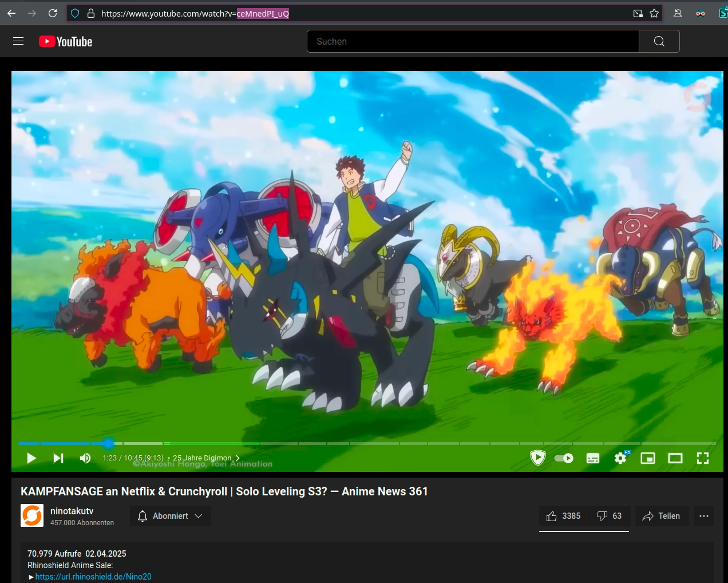Click the 70.979 Aufrufe view count
This screenshot has height=583, width=728.
tap(54, 554)
